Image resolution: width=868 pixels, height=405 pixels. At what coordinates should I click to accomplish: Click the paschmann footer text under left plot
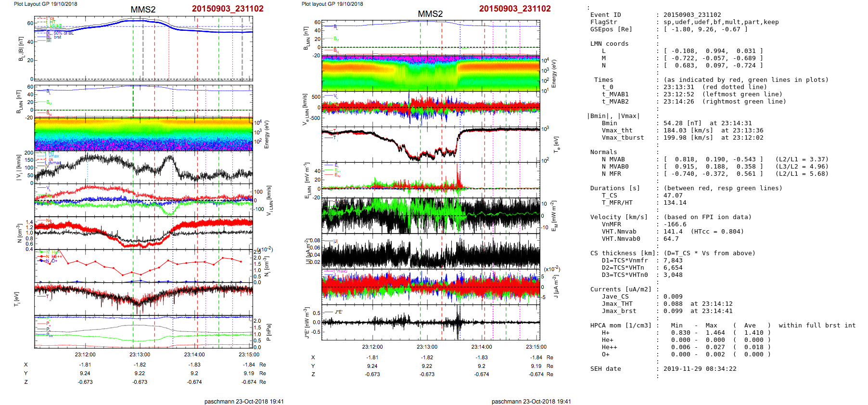[244, 401]
